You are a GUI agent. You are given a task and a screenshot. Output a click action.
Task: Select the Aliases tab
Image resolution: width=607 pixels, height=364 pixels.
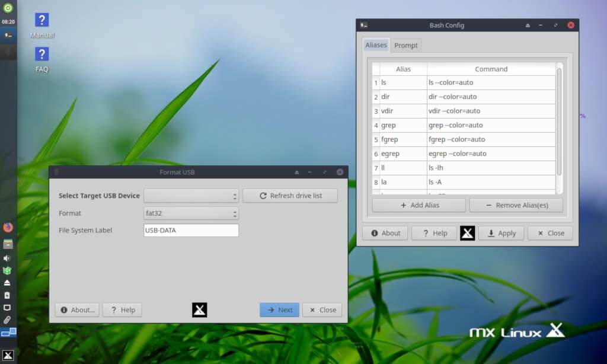[375, 45]
